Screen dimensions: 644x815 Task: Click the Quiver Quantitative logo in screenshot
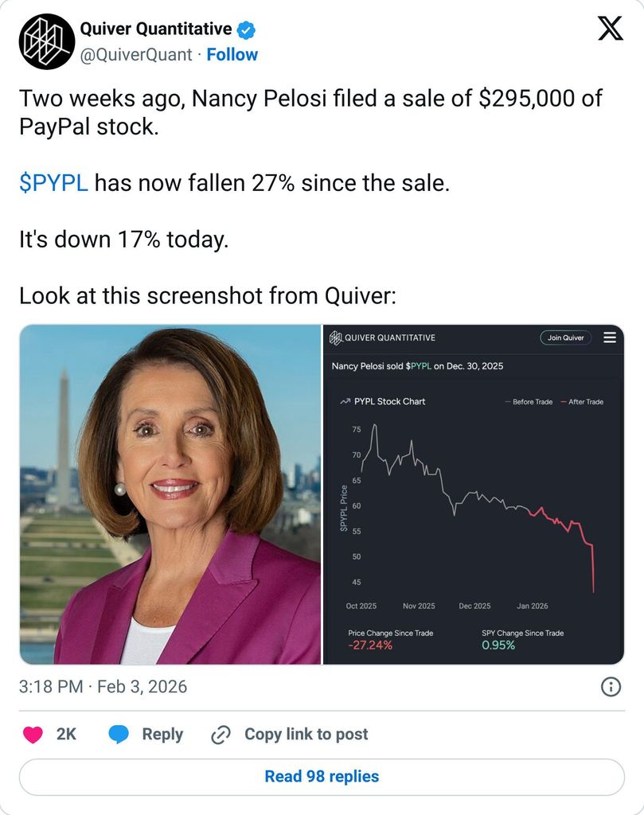coord(336,337)
